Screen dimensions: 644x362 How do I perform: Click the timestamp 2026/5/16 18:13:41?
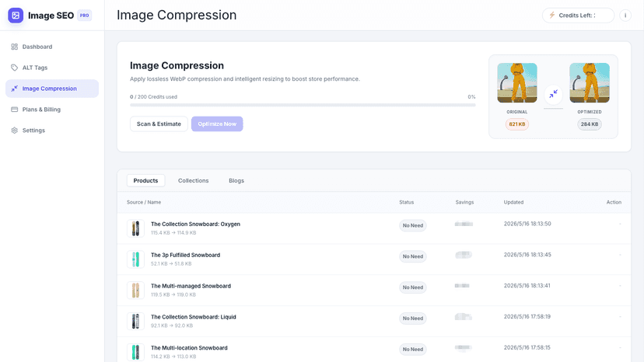click(x=527, y=286)
